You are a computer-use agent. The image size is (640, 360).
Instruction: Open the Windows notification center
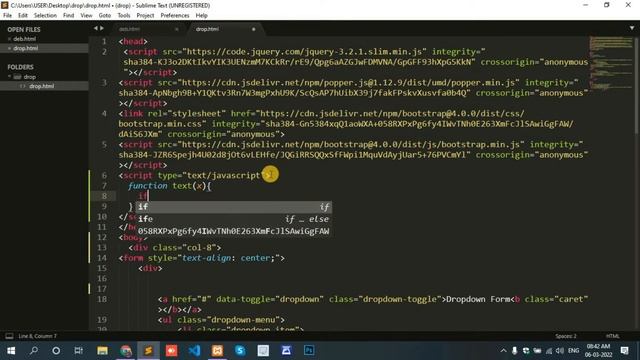[624, 351]
